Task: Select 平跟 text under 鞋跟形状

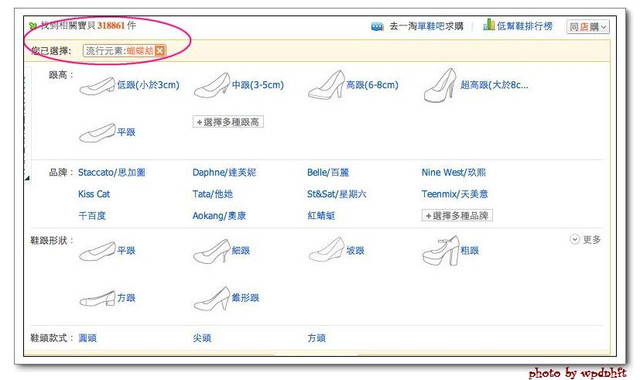Action: [126, 251]
